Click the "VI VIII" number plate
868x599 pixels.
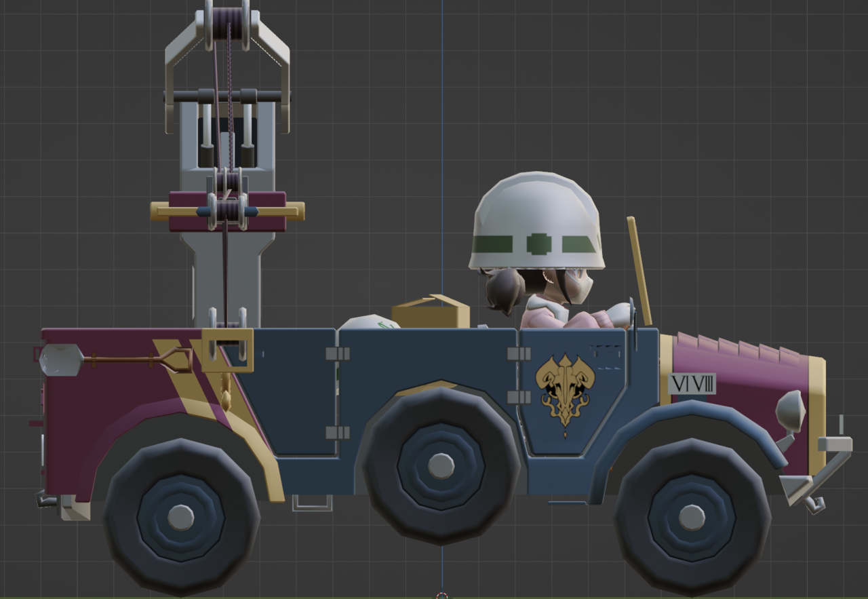[x=692, y=384]
